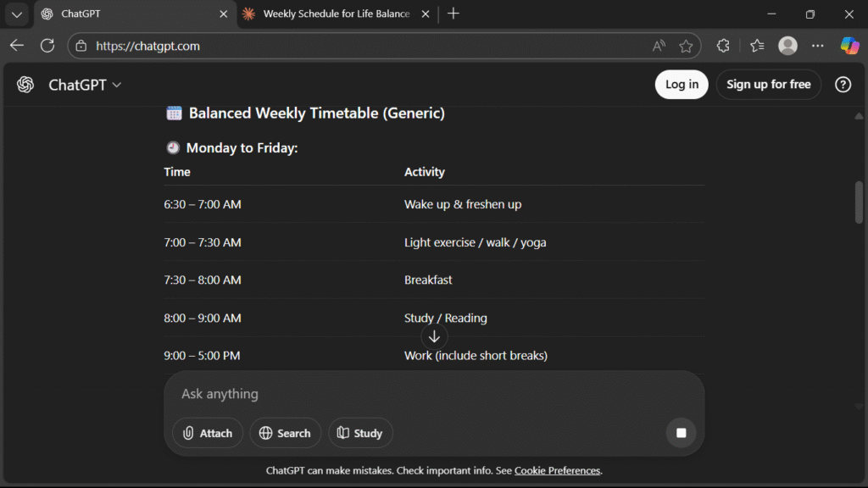Viewport: 868px width, 488px height.
Task: Launch Copilot from the browser toolbar
Action: [849, 46]
